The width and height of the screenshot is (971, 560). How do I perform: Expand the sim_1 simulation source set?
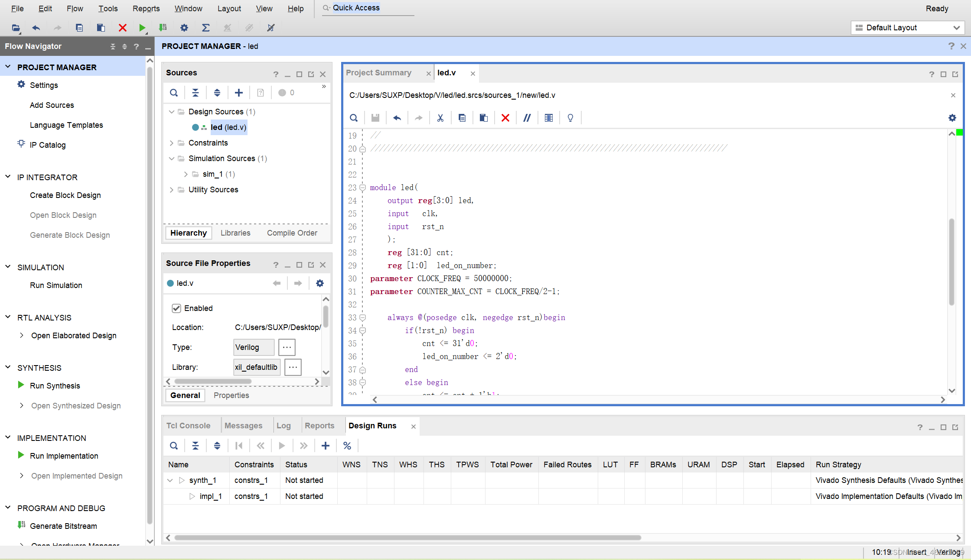[186, 174]
